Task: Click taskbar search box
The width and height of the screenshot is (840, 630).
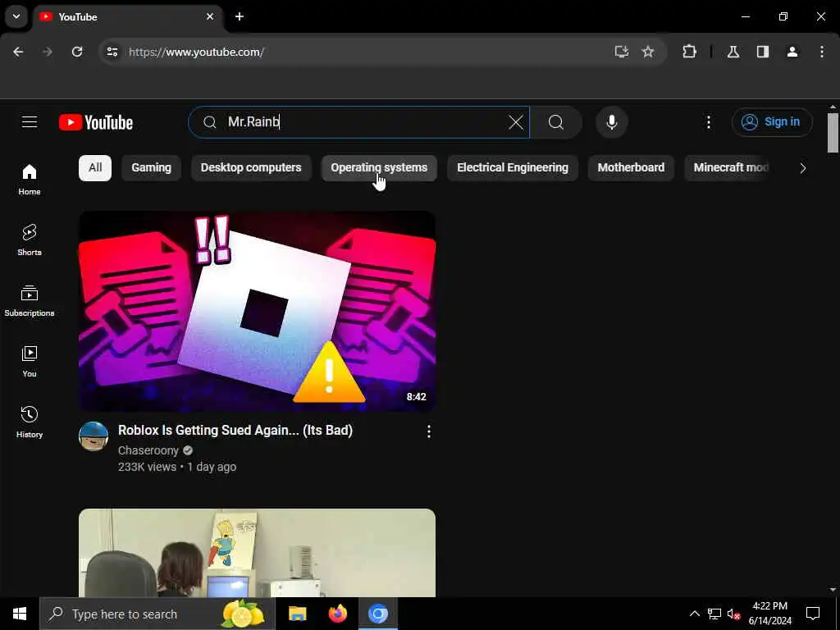Action: (157, 614)
